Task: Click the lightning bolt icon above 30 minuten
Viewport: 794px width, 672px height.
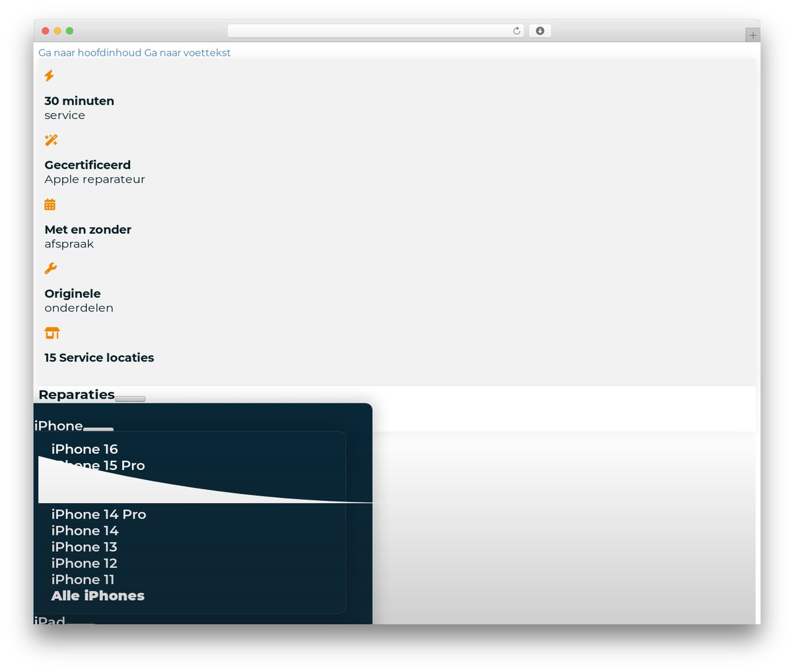Action: pyautogui.click(x=49, y=76)
